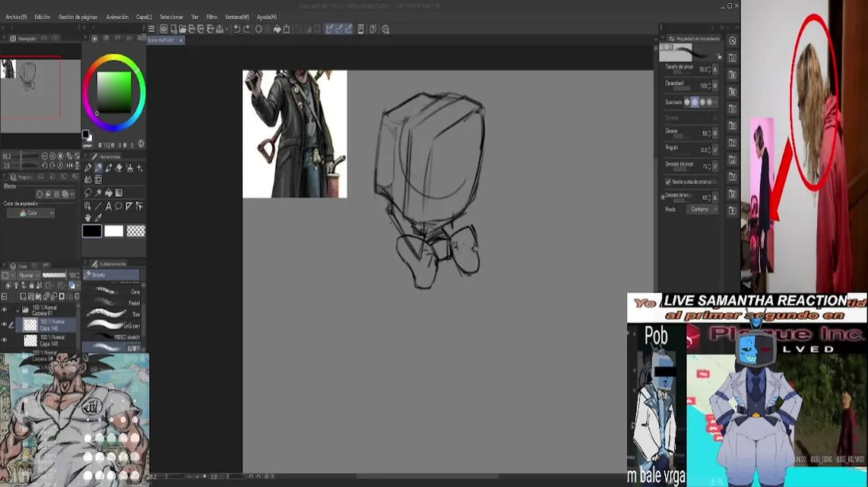
Task: Toggle visibility of Carpeta 61 folder
Action: [4, 310]
